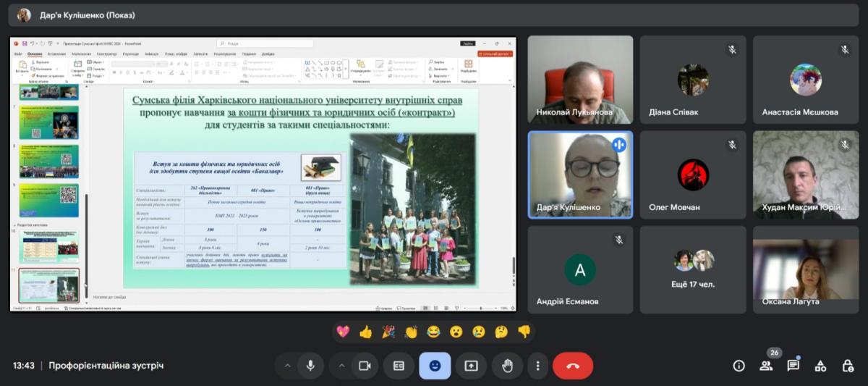
Task: Select Николай Лукьянова's video tile
Action: point(580,80)
